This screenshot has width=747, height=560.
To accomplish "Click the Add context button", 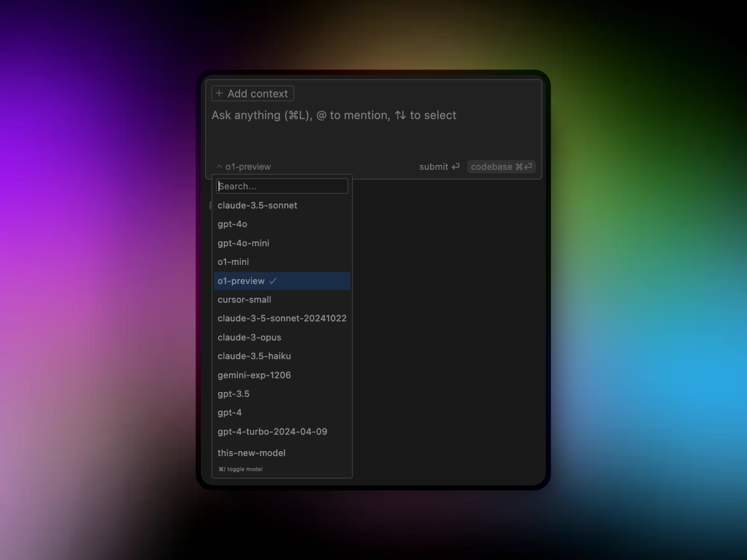I will 253,93.
